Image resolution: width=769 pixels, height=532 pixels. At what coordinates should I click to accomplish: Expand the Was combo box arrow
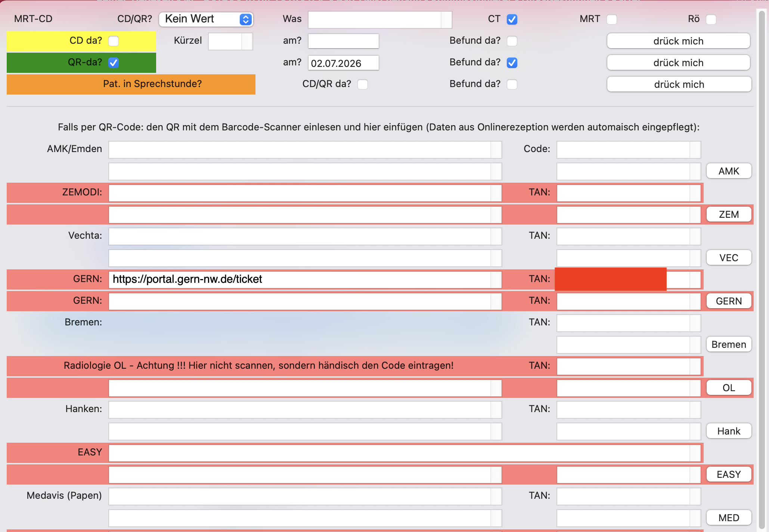pos(446,19)
